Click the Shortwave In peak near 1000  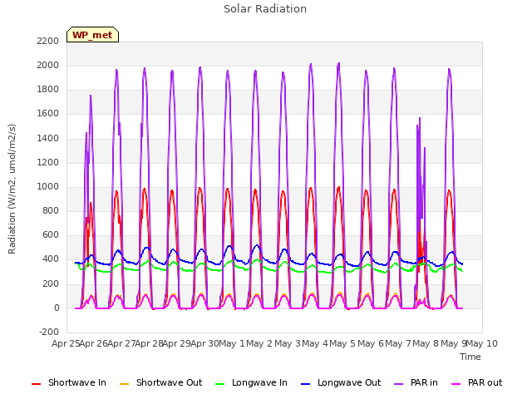[x=338, y=187]
